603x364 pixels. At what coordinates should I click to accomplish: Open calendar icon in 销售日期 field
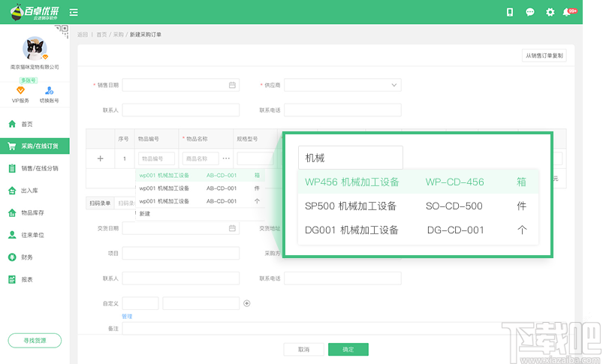pyautogui.click(x=232, y=85)
